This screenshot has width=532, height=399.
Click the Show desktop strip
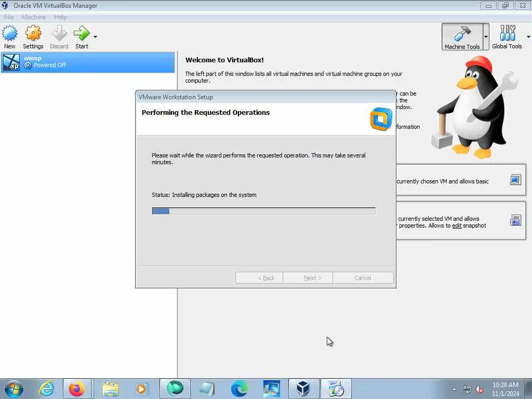tap(528, 389)
